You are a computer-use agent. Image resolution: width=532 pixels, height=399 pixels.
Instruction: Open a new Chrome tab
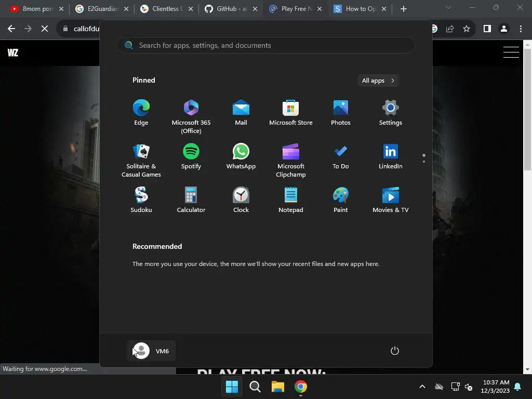point(403,9)
